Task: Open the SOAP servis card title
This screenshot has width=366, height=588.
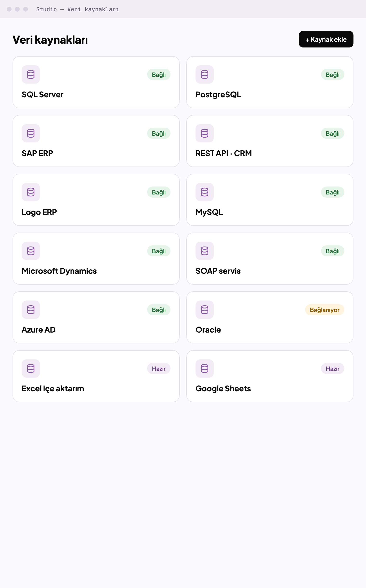Action: tap(218, 271)
